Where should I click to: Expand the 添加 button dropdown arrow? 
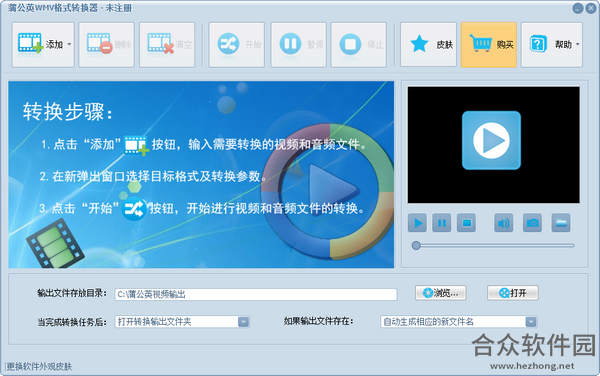point(69,45)
